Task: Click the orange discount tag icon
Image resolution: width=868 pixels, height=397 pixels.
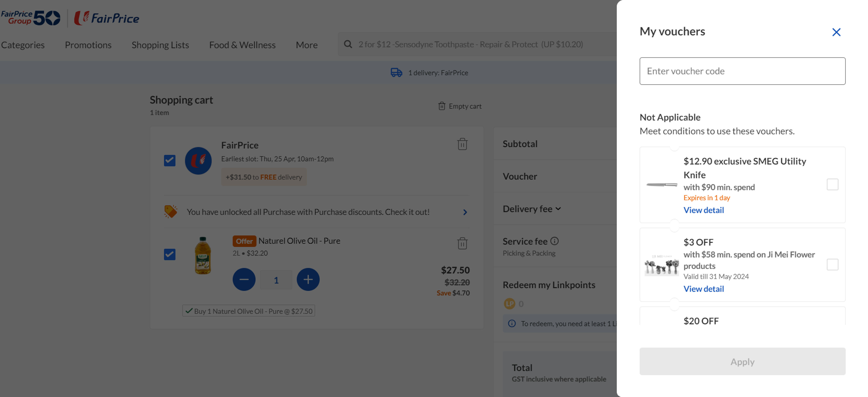Action: point(170,212)
